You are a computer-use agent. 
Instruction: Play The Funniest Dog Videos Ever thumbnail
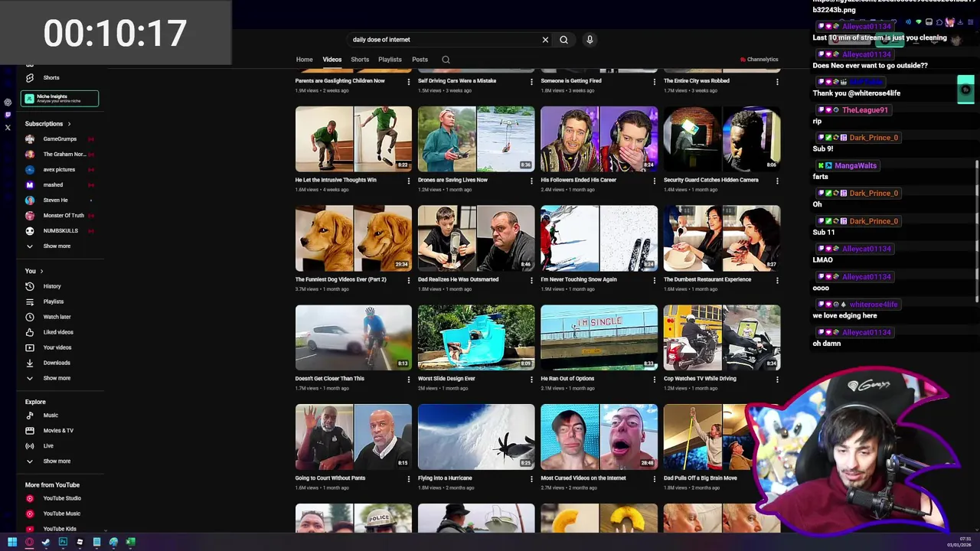(354, 238)
